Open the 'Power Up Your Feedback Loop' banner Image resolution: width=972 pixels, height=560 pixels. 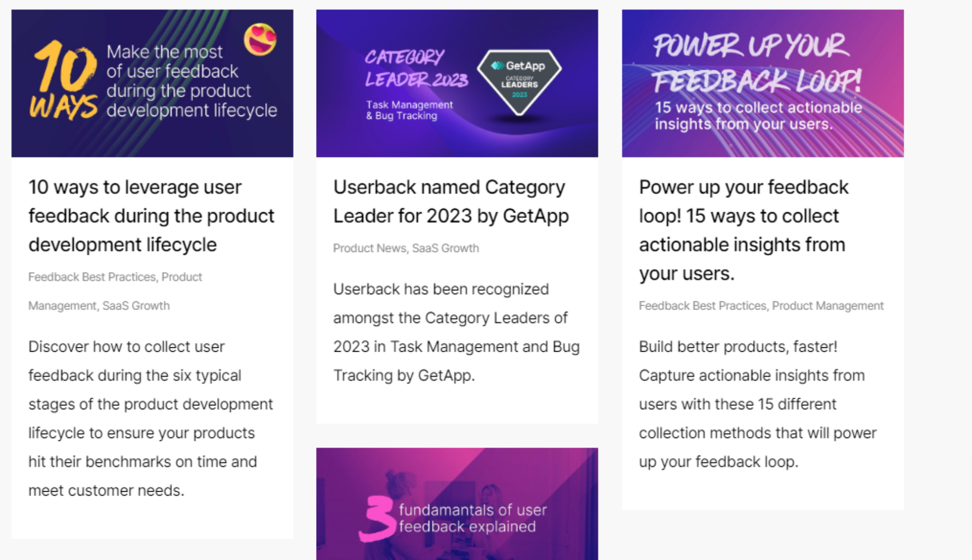tap(763, 84)
